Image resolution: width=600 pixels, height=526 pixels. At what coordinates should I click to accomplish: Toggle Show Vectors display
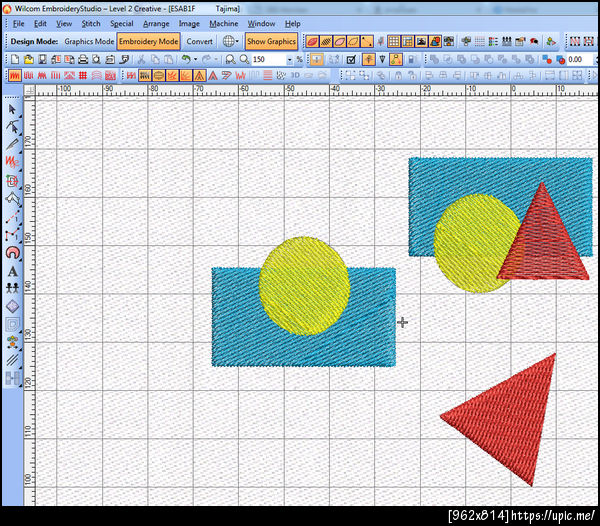435,41
